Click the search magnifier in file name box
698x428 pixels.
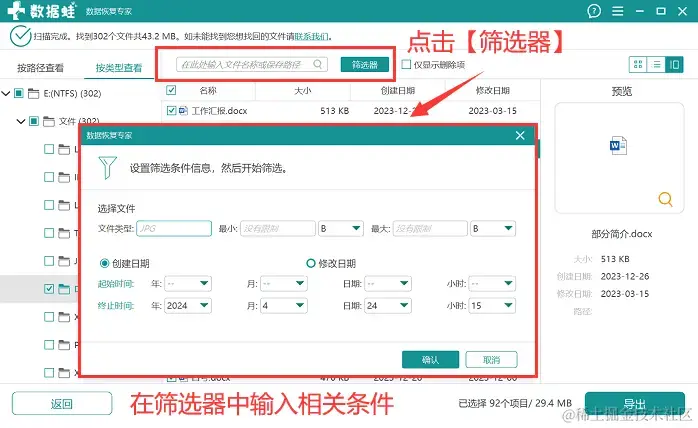317,64
